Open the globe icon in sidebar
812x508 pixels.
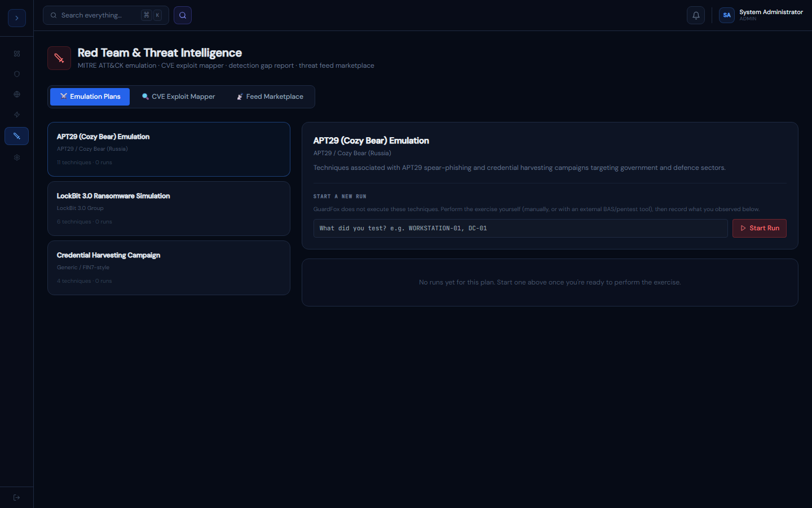tap(17, 94)
